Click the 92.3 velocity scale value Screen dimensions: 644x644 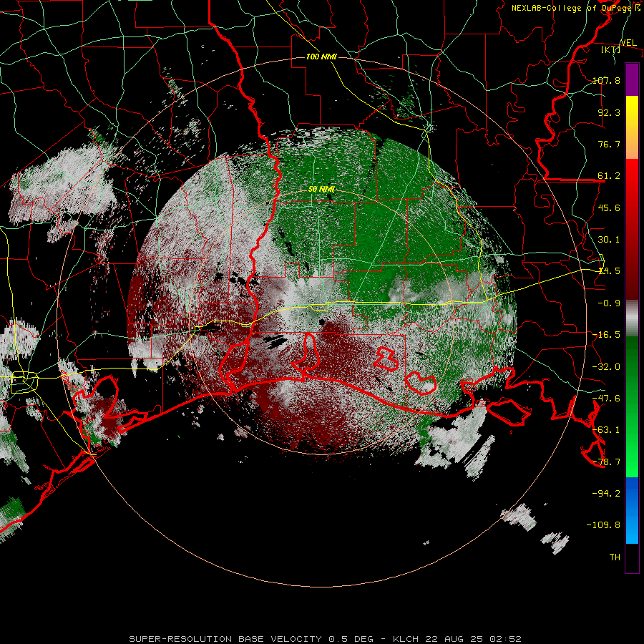609,112
